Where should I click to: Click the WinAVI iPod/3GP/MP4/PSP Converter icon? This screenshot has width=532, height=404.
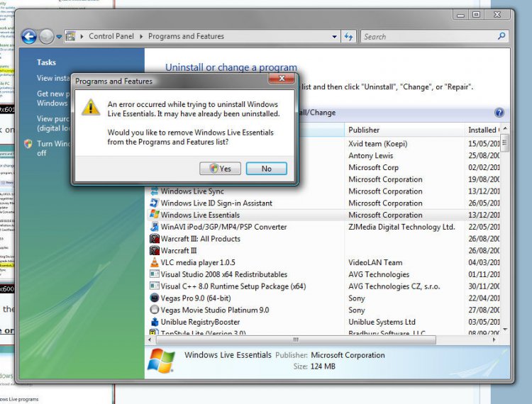coord(155,226)
